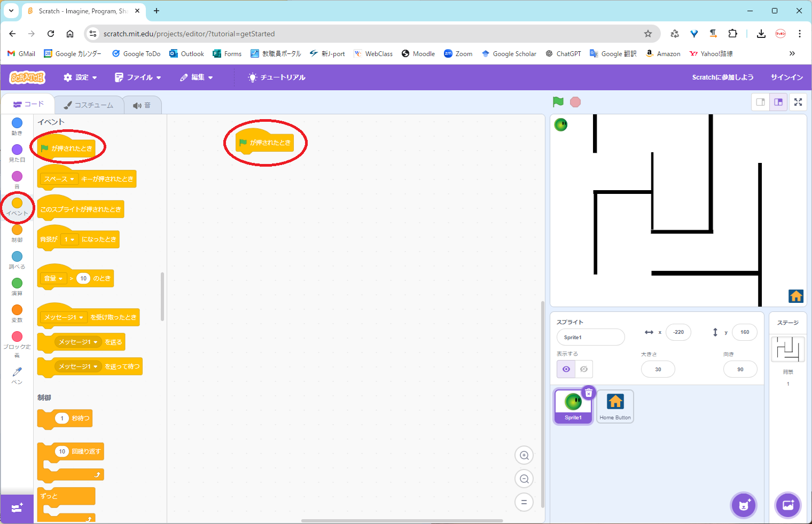Click the flag block in the workspace
The image size is (812, 524).
264,142
